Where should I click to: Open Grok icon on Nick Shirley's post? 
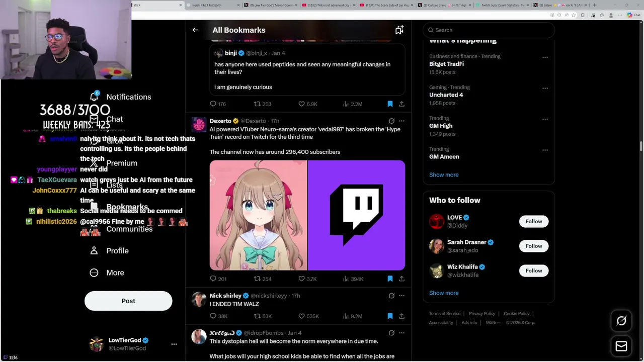point(391,296)
